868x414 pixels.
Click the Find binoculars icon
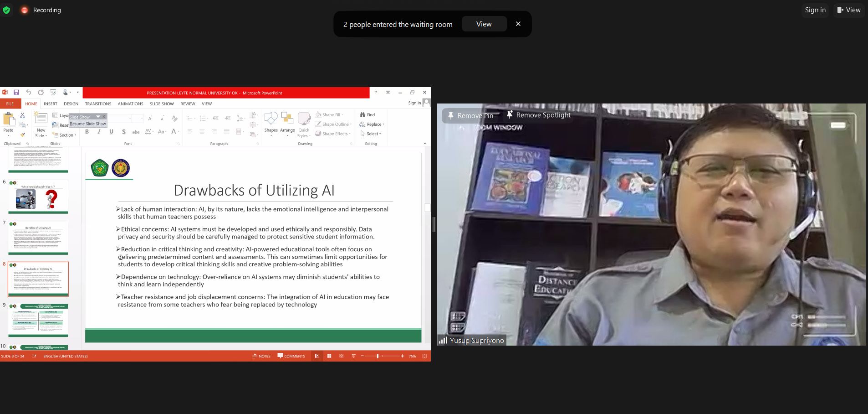(363, 115)
